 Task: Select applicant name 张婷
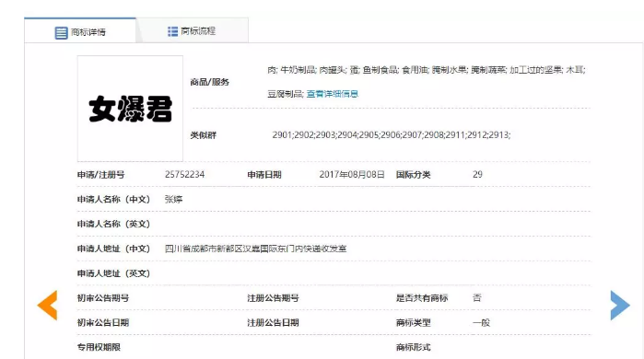[x=173, y=200]
